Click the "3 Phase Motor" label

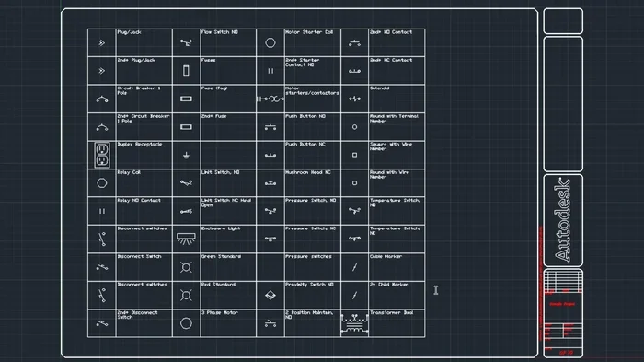point(220,312)
